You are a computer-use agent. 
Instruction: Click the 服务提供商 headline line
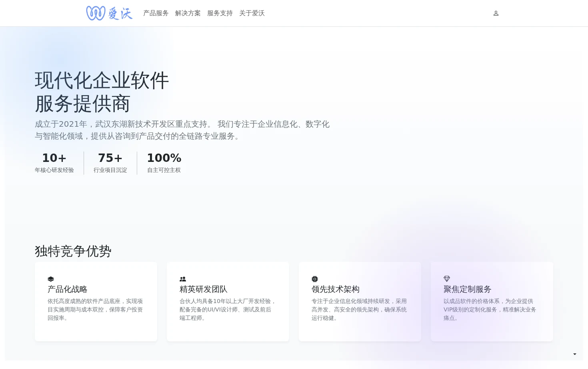83,104
